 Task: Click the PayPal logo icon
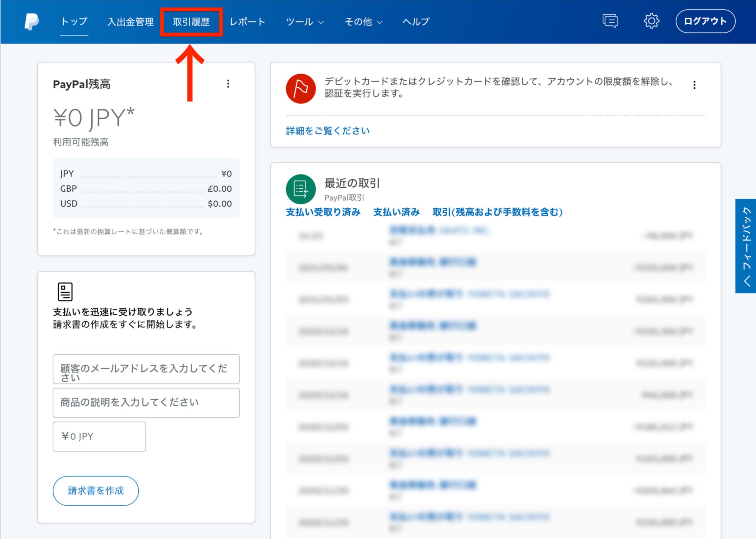(32, 22)
